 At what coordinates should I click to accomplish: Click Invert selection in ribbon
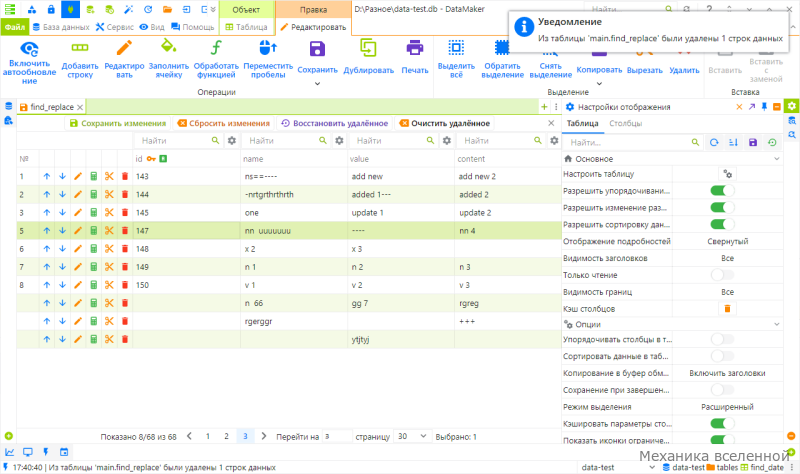[502, 60]
